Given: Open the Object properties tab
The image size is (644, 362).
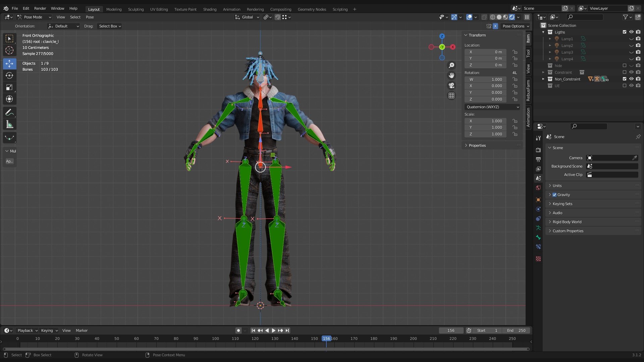Looking at the screenshot, I should [x=538, y=200].
